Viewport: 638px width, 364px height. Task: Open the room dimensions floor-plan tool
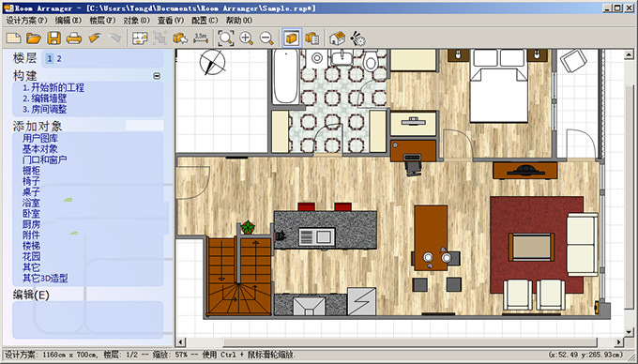[140, 38]
